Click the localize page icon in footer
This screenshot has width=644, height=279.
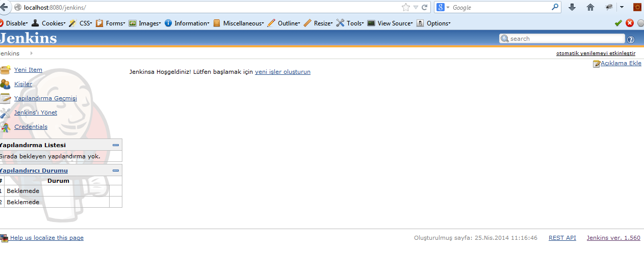pyautogui.click(x=4, y=238)
